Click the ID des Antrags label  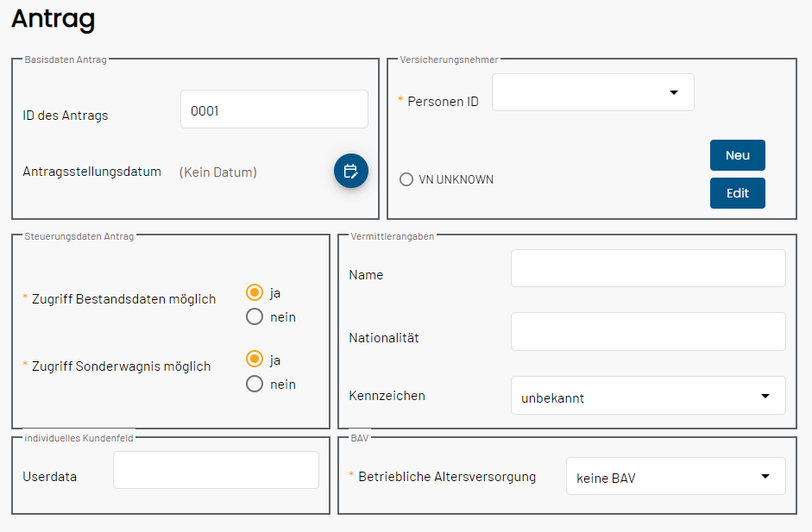tap(66, 116)
